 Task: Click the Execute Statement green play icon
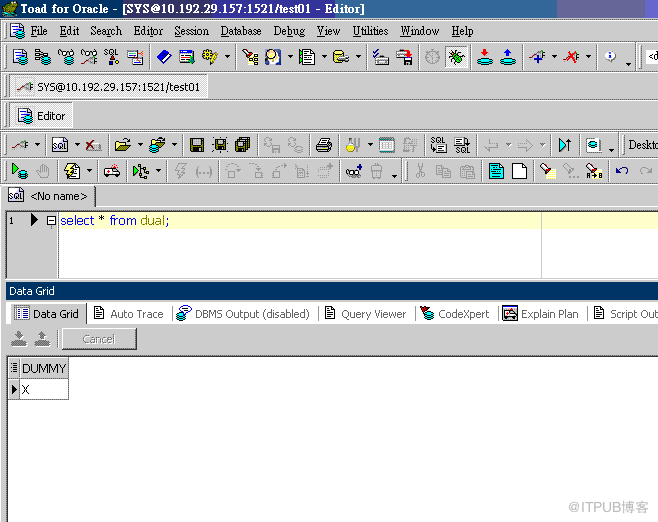click(x=20, y=171)
